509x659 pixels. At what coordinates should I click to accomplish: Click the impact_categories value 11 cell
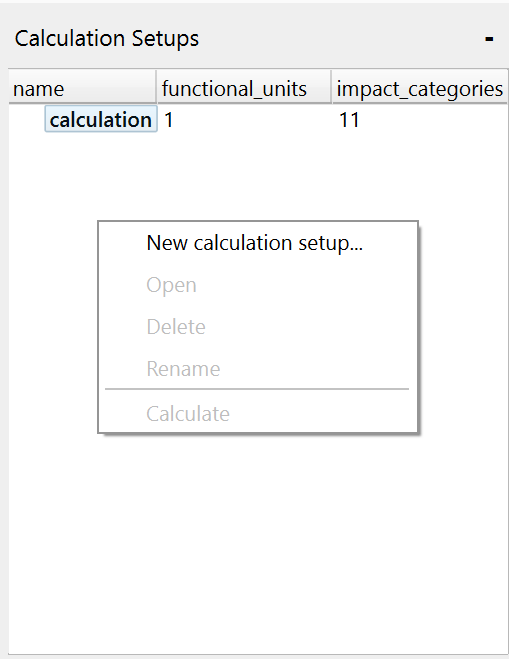click(420, 120)
